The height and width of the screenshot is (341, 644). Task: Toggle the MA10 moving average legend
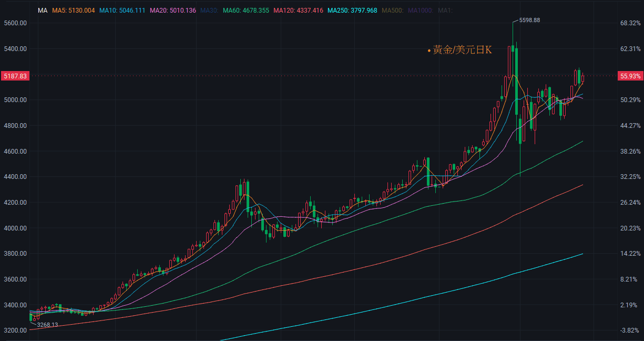tap(122, 11)
